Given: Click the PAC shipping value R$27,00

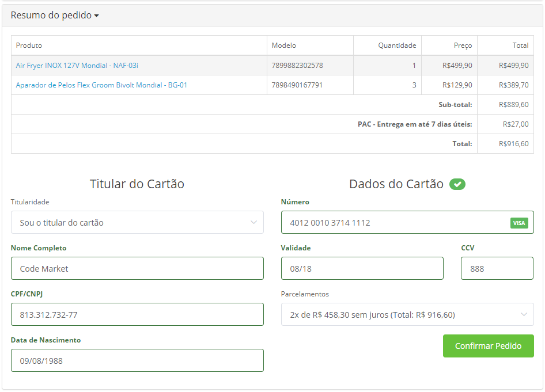Looking at the screenshot, I should click(516, 124).
